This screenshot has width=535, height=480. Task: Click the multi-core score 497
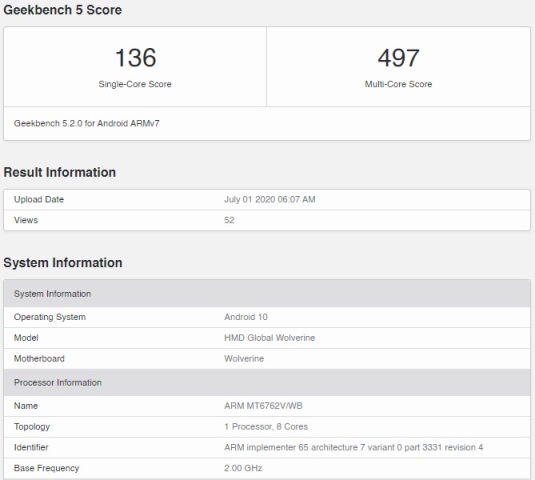point(398,58)
